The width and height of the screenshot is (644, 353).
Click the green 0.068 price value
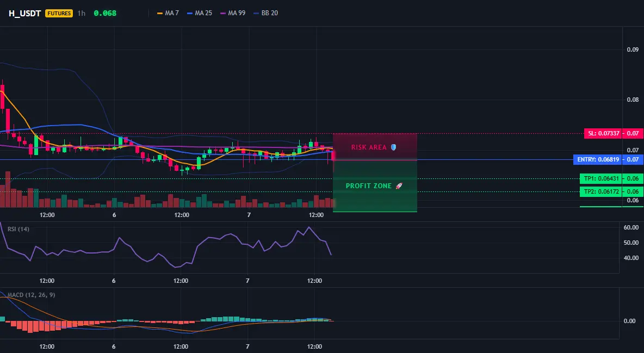click(105, 13)
